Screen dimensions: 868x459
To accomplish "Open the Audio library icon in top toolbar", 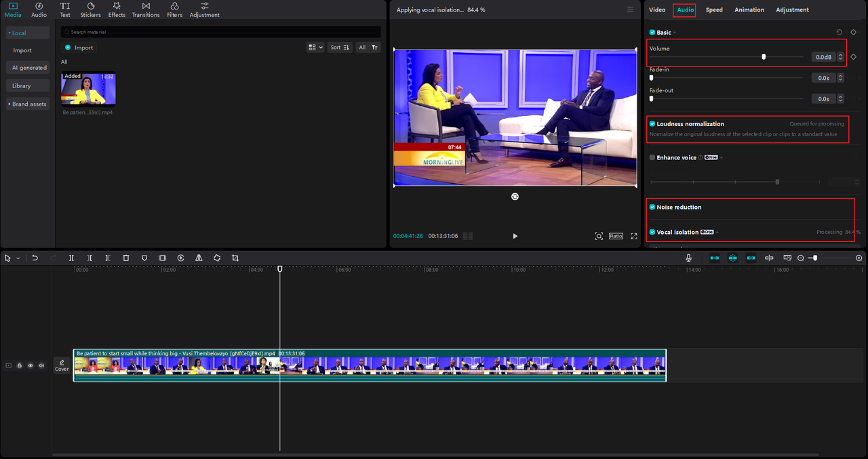I will click(39, 9).
